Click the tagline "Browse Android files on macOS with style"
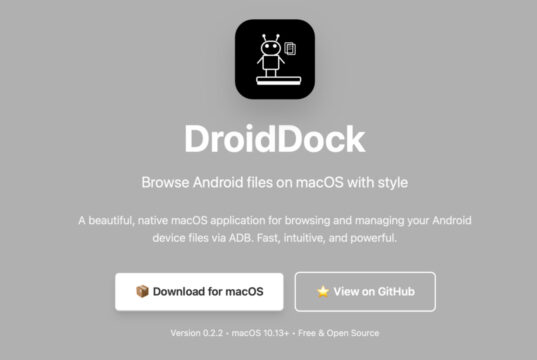 pyautogui.click(x=275, y=183)
